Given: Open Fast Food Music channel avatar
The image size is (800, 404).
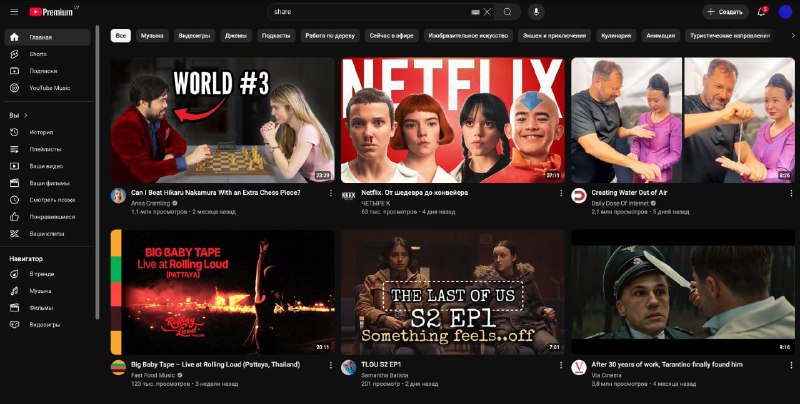Looking at the screenshot, I should pos(118,367).
